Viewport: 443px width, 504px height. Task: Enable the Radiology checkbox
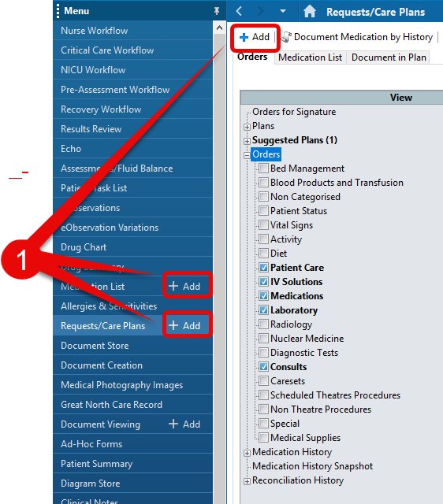pyautogui.click(x=263, y=324)
